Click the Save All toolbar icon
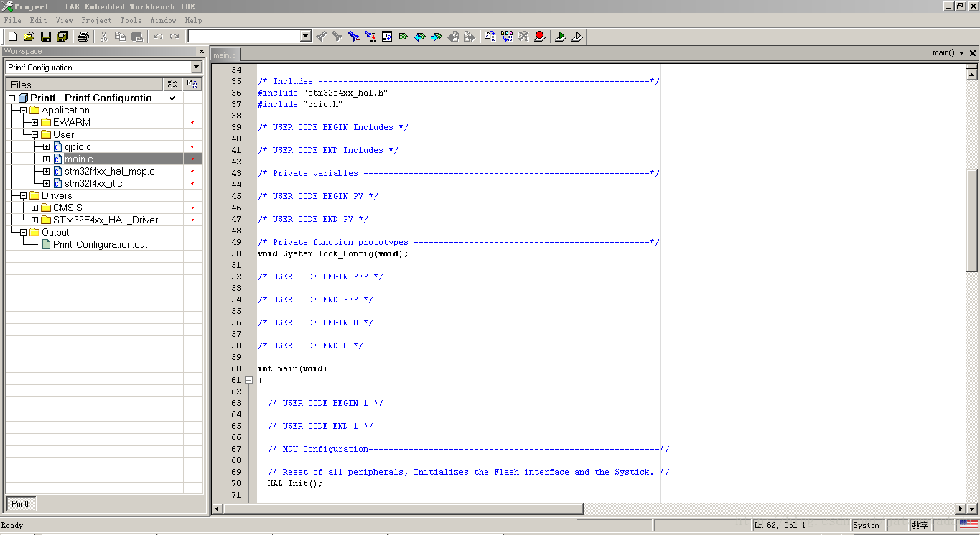 tap(62, 36)
